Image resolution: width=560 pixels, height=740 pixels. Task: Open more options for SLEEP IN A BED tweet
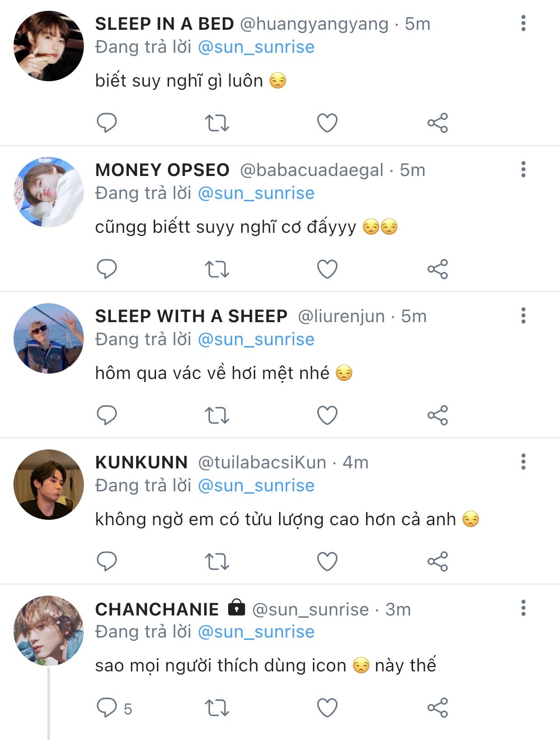[523, 23]
